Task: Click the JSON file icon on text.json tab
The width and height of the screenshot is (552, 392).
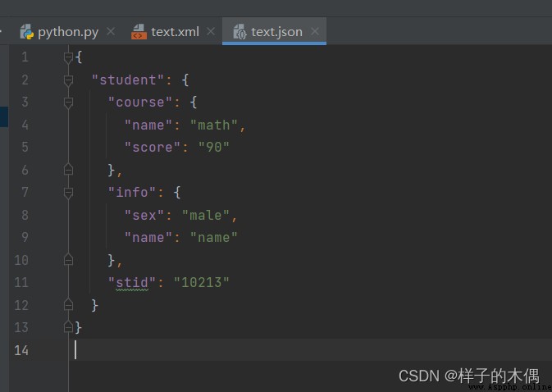Action: pyautogui.click(x=240, y=32)
